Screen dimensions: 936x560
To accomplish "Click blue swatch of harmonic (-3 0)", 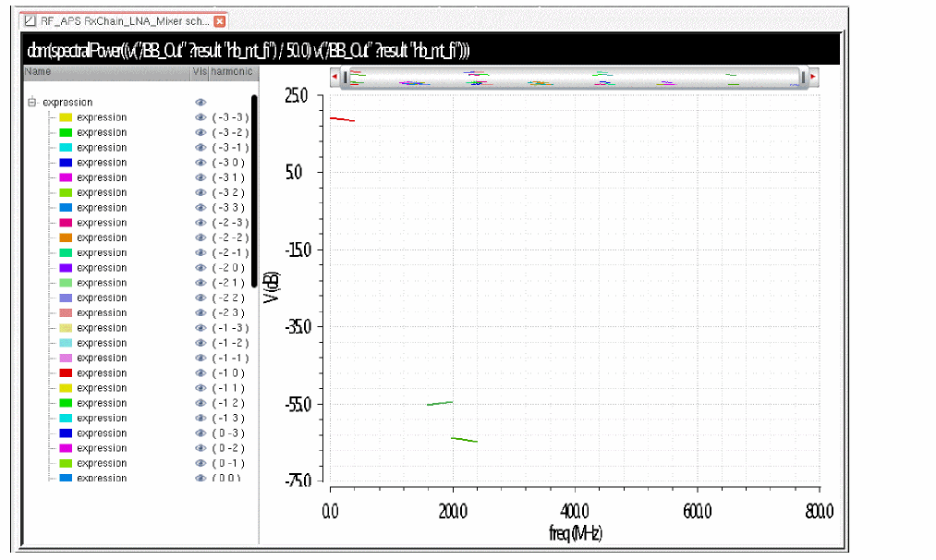I will (66, 163).
